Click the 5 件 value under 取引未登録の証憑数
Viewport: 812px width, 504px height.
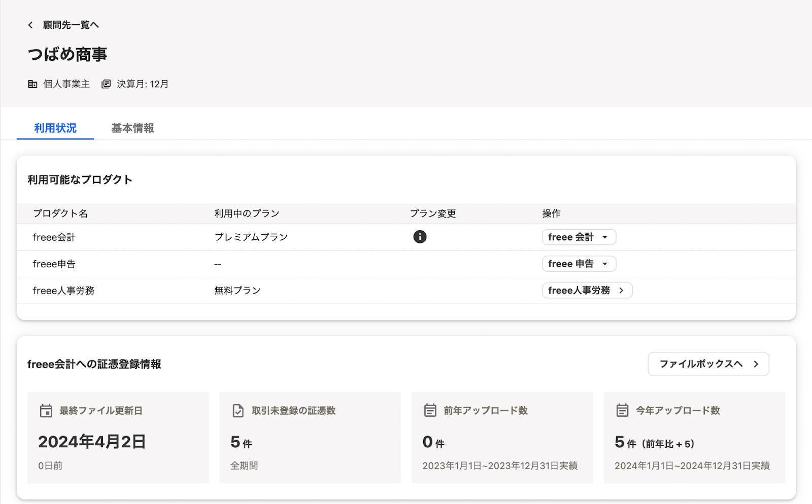click(242, 442)
